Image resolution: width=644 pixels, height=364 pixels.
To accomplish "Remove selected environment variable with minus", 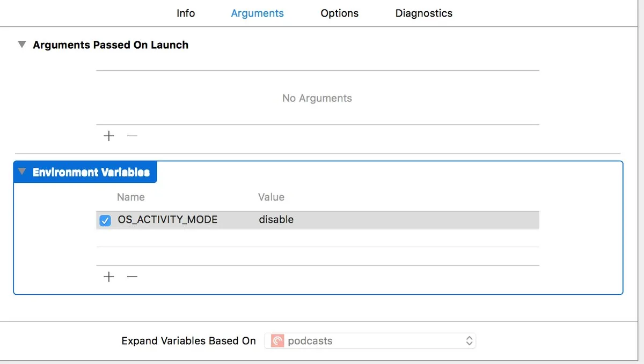I will (132, 277).
